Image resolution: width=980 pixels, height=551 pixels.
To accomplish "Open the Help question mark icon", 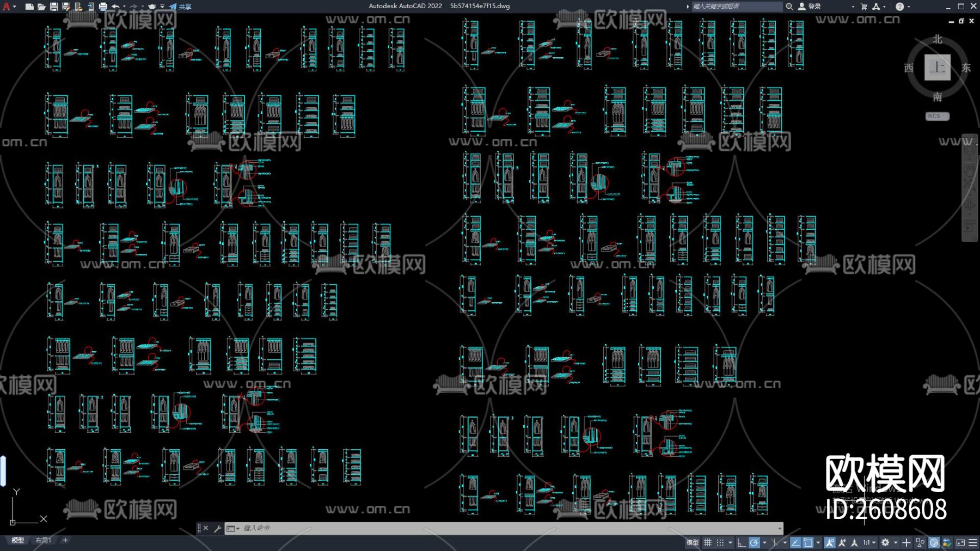I will point(899,7).
